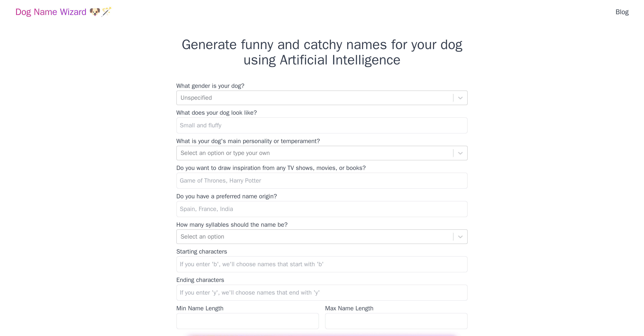Screen dimensions: 644x336
Task: Focus the Min Name Length field
Action: pos(247,321)
